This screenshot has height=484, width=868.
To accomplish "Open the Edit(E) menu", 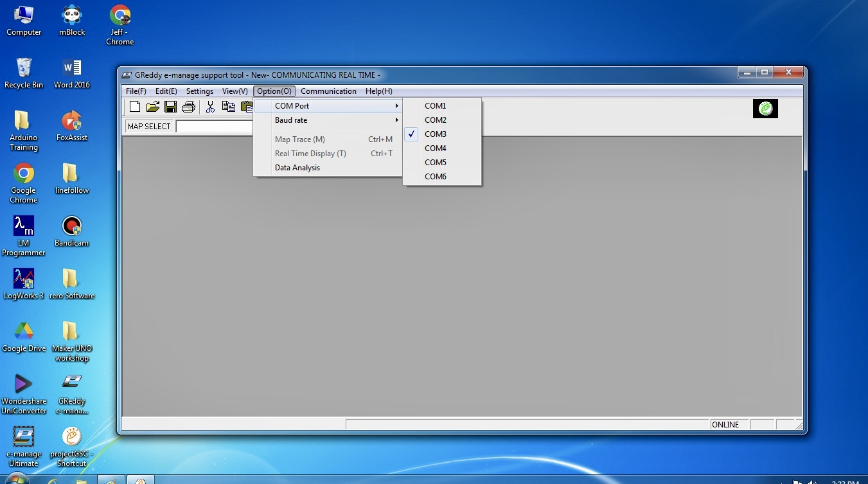I will 166,91.
